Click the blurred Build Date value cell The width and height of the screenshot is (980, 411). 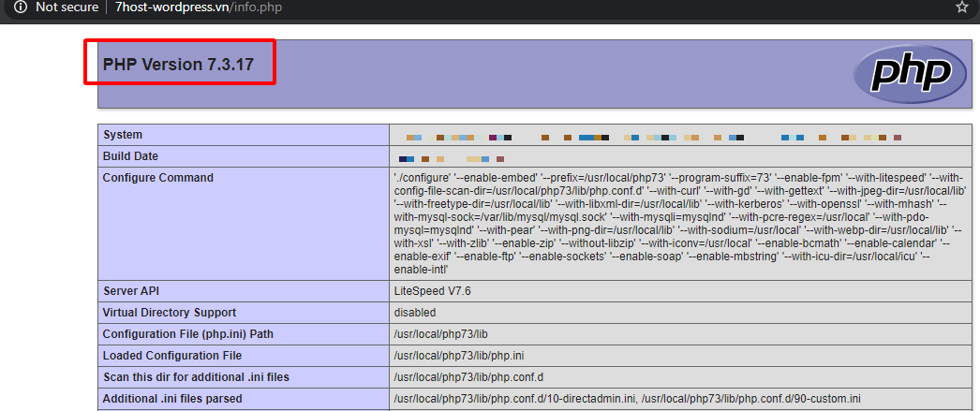pyautogui.click(x=680, y=156)
